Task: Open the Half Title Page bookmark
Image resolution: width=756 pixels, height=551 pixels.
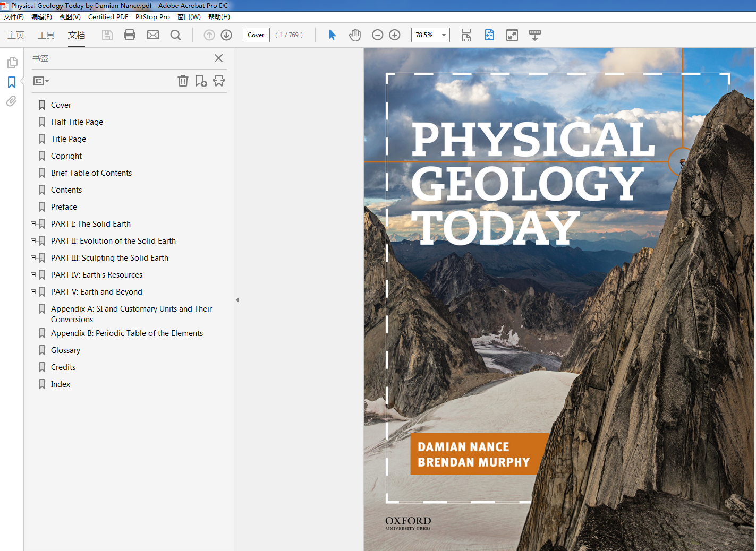Action: 77,122
